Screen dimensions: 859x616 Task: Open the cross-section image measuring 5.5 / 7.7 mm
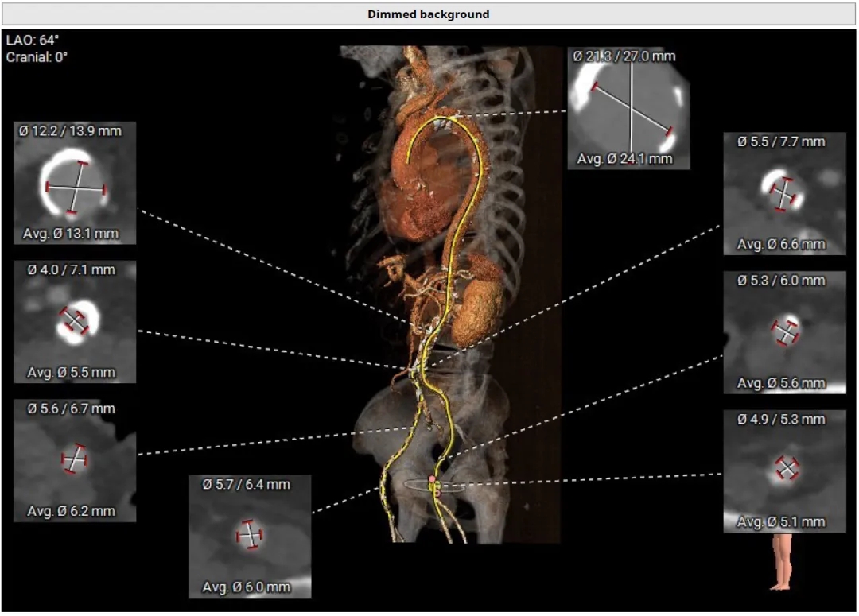[784, 193]
